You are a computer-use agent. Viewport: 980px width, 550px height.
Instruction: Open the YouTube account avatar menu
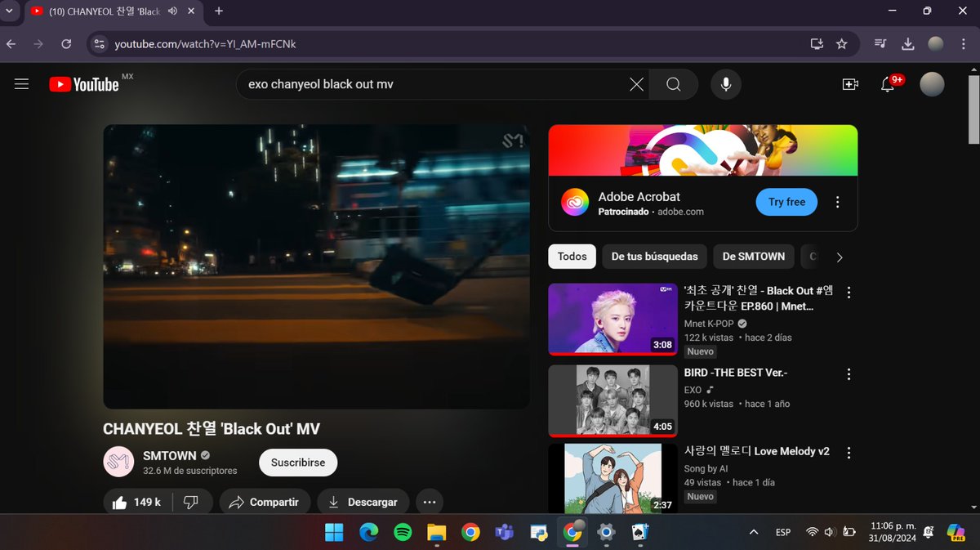(x=932, y=84)
